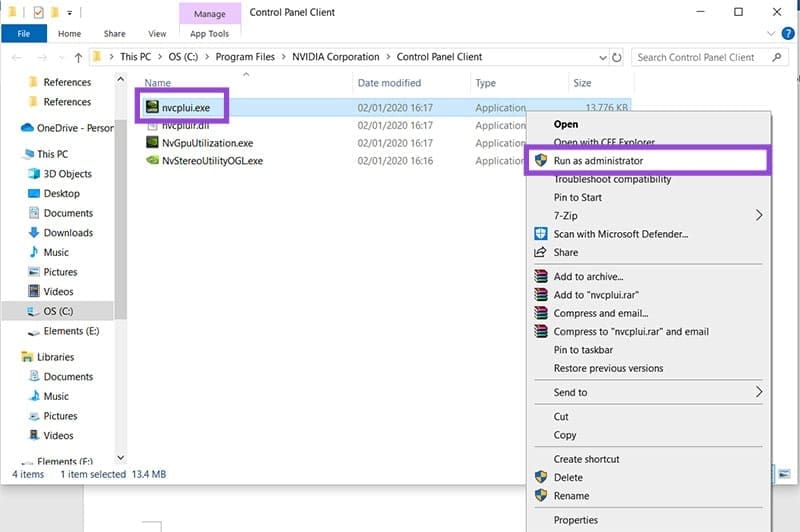
Task: Click NVIDIA Corporation in the breadcrumb
Action: pos(336,57)
